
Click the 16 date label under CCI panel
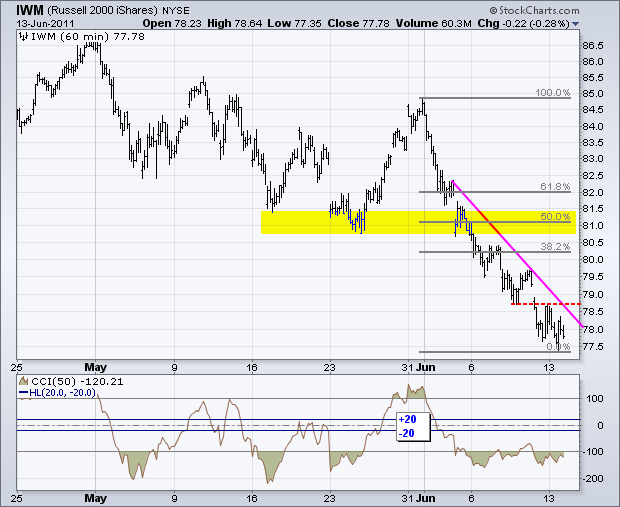click(251, 498)
